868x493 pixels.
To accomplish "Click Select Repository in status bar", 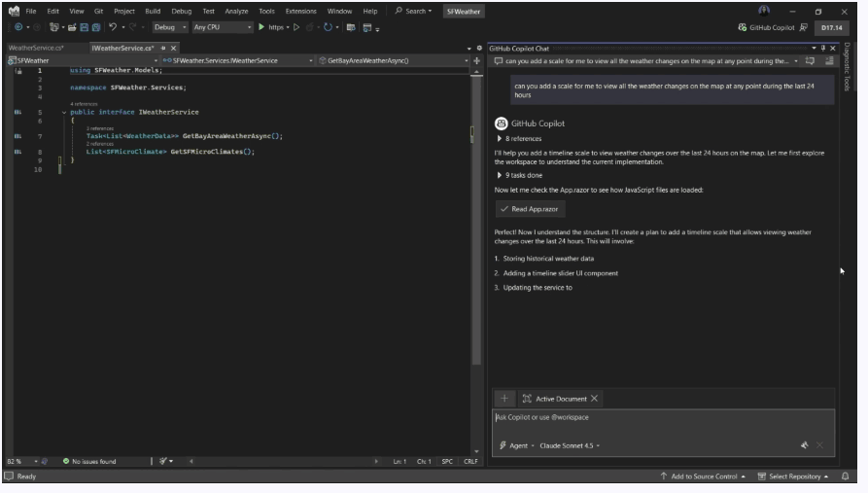I will pos(793,476).
